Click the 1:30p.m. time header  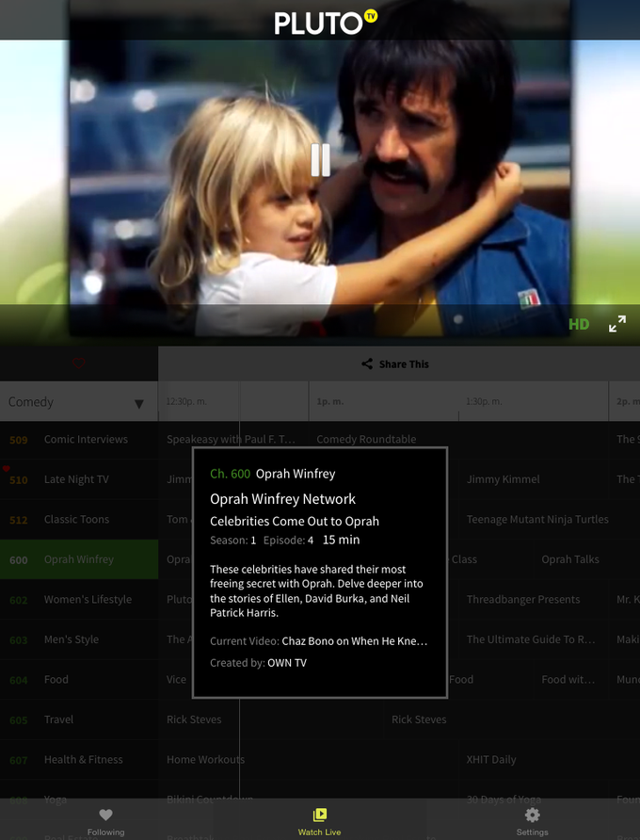484,402
